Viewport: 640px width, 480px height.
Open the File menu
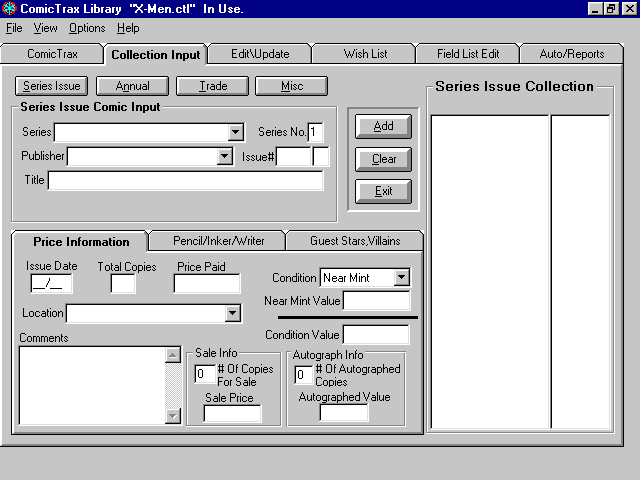tap(14, 28)
